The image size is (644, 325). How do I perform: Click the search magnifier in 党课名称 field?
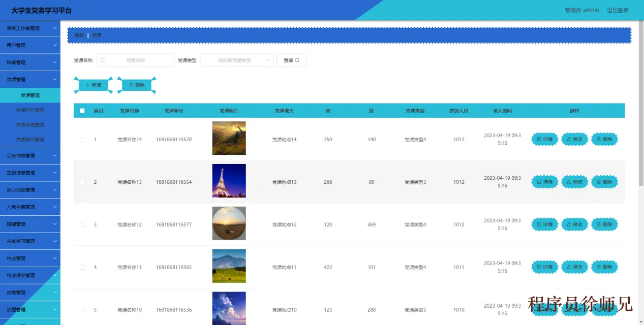(x=103, y=60)
